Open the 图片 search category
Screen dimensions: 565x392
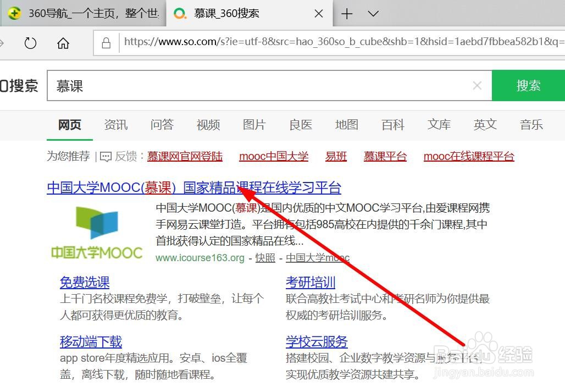254,125
